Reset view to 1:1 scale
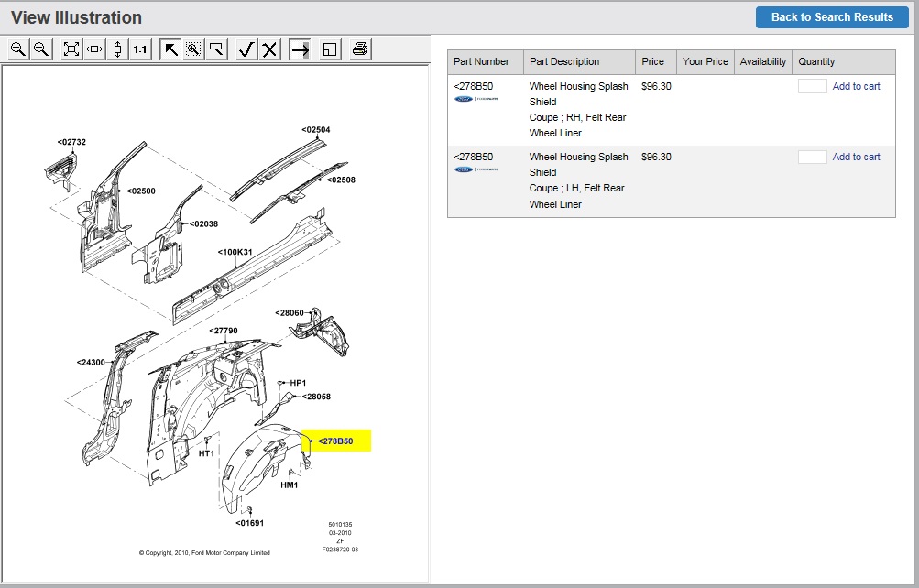 pos(140,49)
